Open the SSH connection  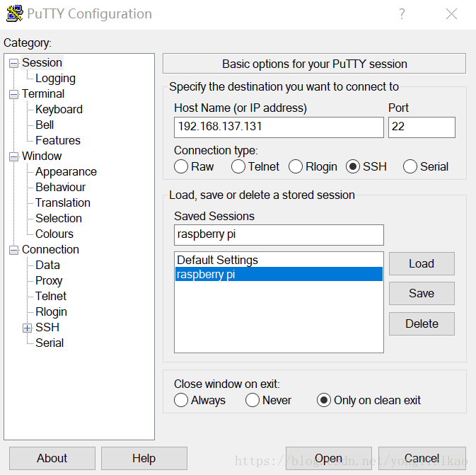tap(328, 458)
